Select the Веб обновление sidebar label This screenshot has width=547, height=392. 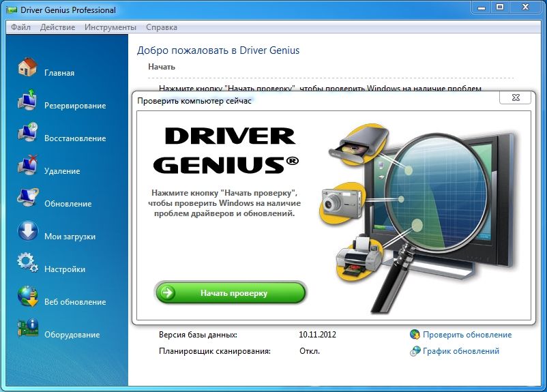(x=75, y=302)
